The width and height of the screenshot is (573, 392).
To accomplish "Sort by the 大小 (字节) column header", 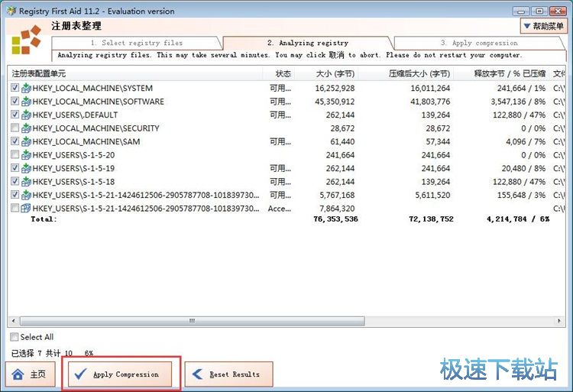I will (x=327, y=74).
